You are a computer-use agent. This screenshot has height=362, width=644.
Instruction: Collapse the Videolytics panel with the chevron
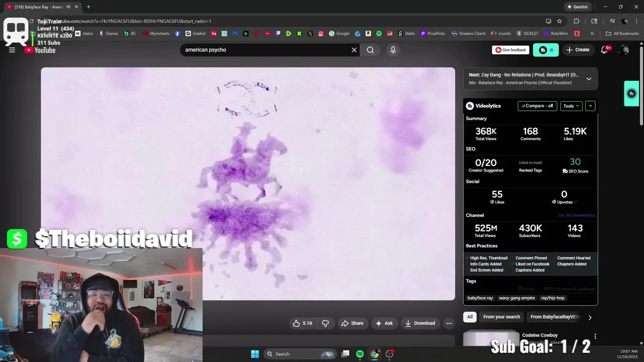(x=590, y=106)
